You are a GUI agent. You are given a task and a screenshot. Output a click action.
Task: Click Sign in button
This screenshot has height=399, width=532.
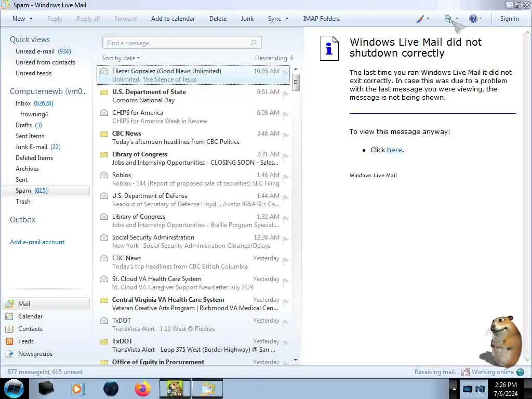pyautogui.click(x=509, y=19)
